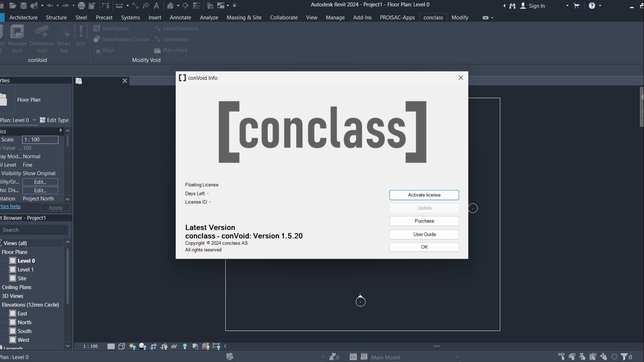
Task: Open the Properties help link
Action: 10,206
